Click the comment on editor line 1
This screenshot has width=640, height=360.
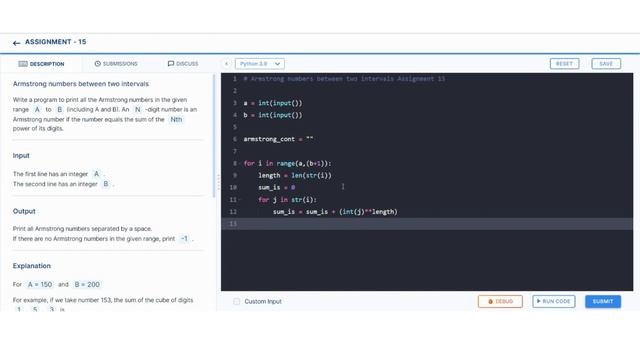point(344,79)
